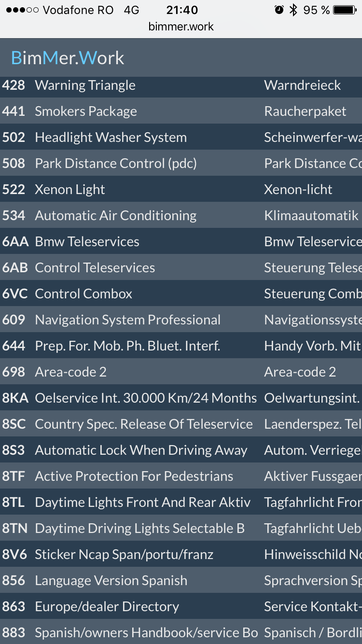Select Park Distance Control (pdc) row
Screen dimensions: 362x644
coord(181,163)
